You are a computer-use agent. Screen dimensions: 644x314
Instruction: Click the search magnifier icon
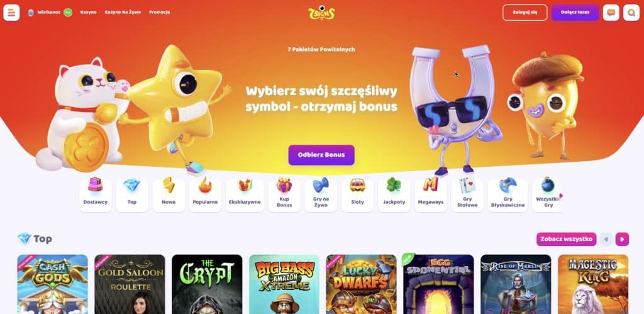[631, 13]
